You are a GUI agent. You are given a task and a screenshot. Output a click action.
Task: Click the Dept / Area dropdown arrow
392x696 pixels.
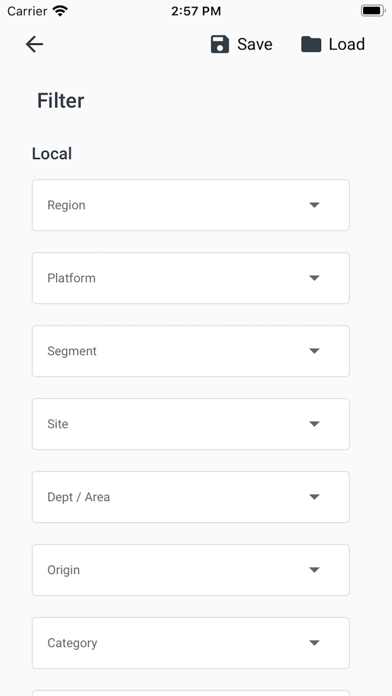coord(314,497)
